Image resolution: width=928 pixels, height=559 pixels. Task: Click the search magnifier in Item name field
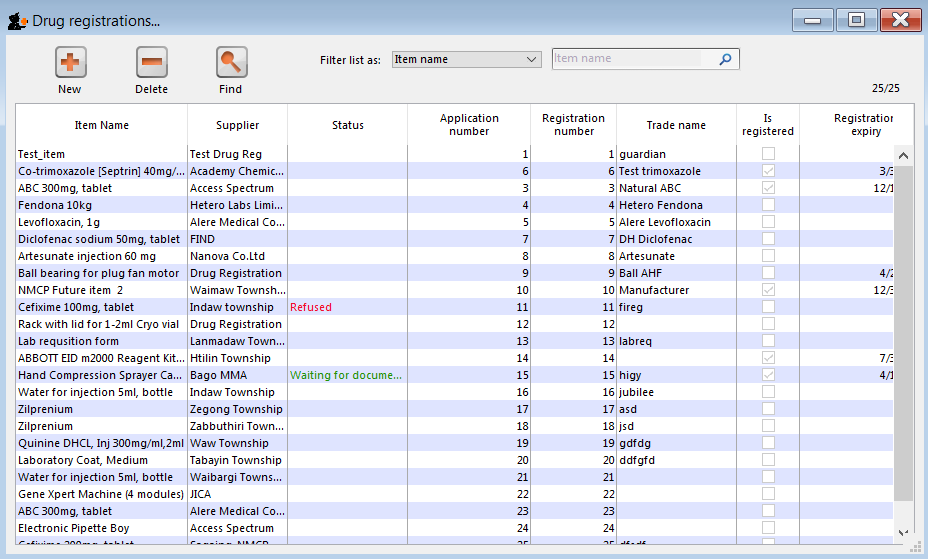pyautogui.click(x=726, y=59)
